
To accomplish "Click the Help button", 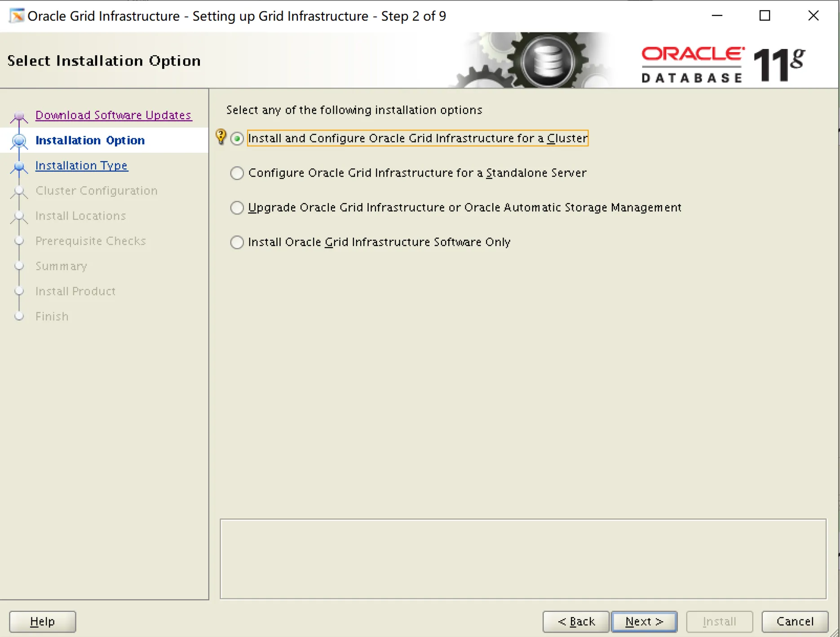I will pyautogui.click(x=42, y=622).
